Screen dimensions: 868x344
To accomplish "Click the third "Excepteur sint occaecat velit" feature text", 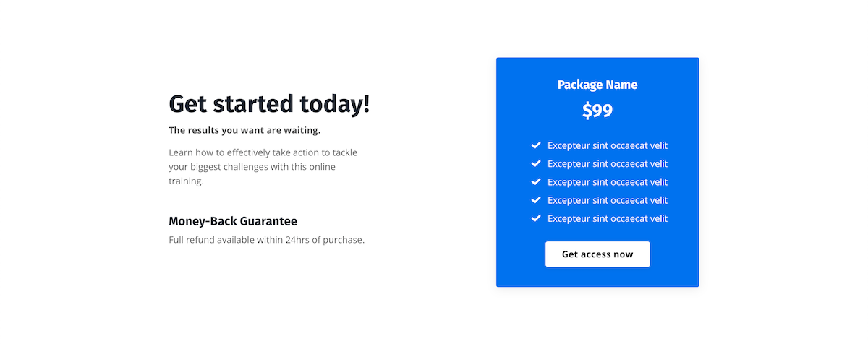I will [x=608, y=182].
